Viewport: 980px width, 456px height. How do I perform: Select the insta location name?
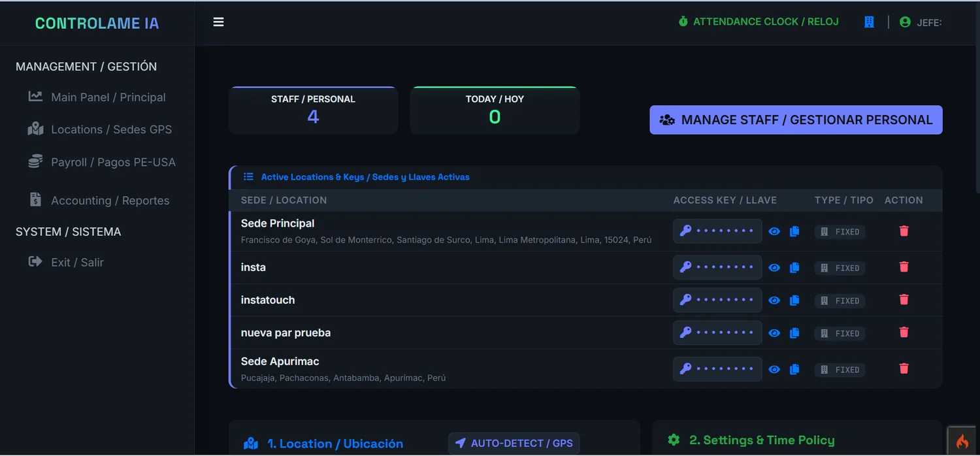(253, 267)
